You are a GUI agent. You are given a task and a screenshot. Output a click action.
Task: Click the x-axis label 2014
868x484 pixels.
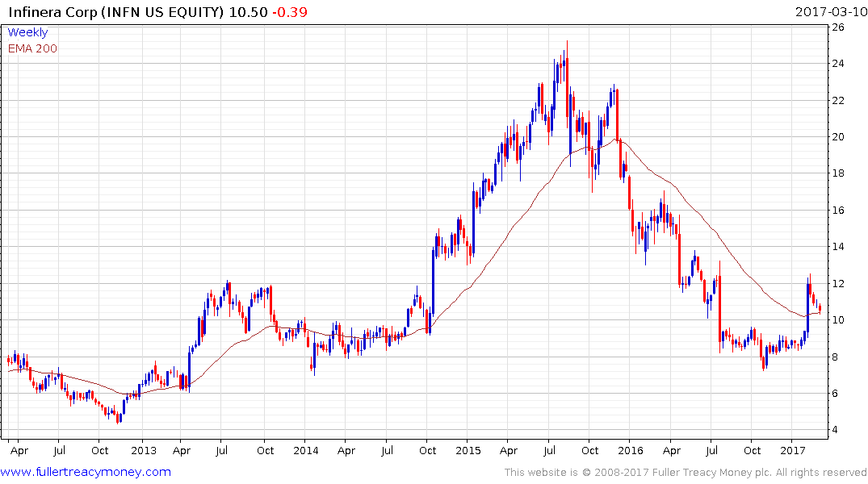(x=305, y=450)
